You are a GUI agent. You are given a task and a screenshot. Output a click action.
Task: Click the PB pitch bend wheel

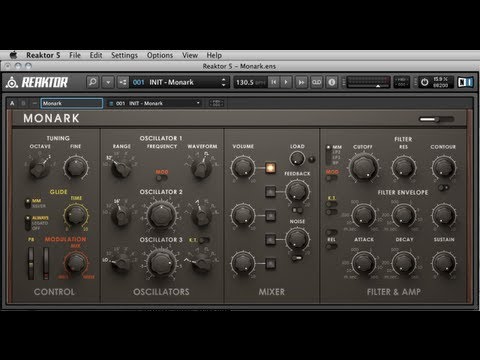pyautogui.click(x=31, y=263)
